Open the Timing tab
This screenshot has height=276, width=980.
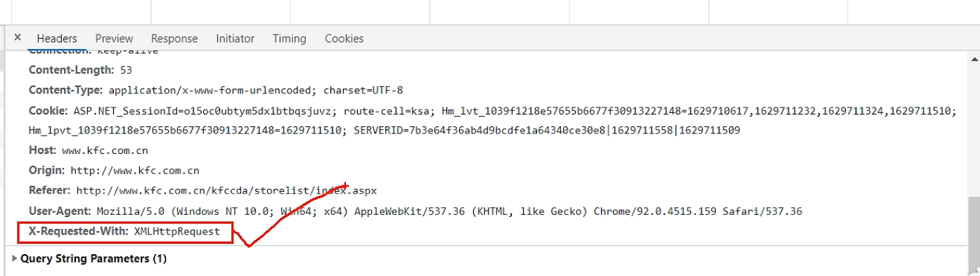click(289, 39)
